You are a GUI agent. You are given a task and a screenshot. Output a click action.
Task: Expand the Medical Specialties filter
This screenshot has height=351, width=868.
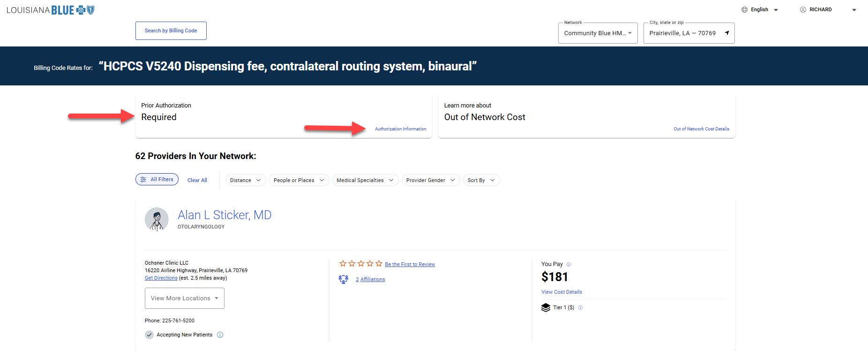365,180
